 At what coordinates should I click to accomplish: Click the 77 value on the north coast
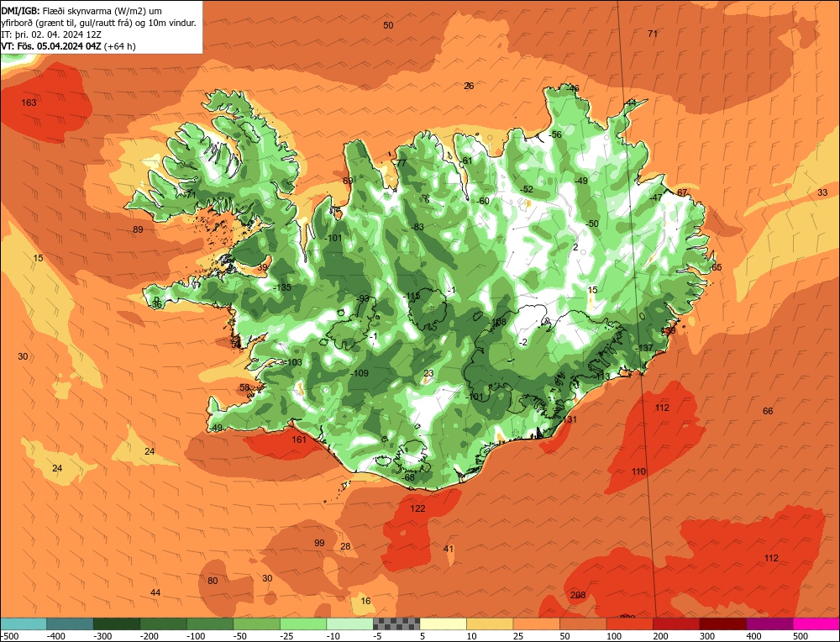(402, 163)
